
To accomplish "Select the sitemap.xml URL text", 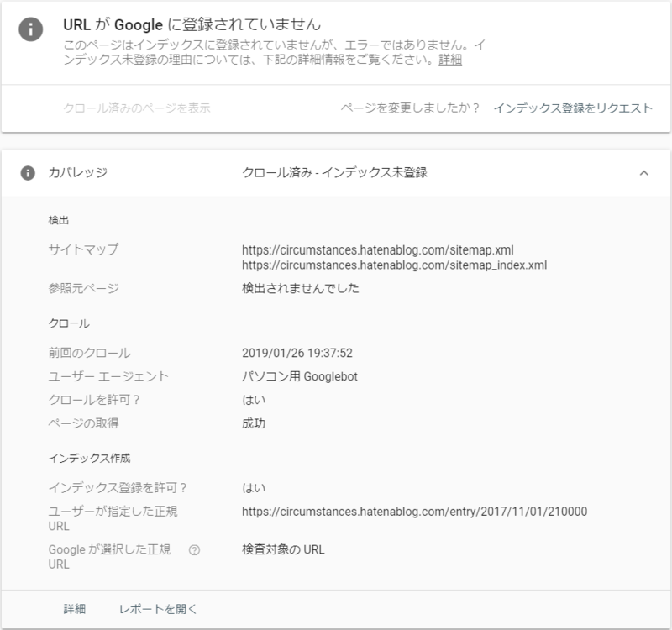I will coord(377,249).
